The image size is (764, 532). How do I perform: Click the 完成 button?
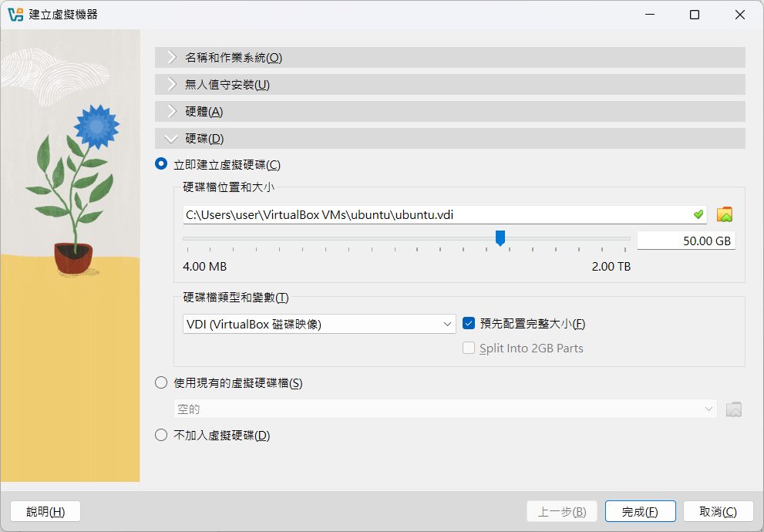coord(640,512)
